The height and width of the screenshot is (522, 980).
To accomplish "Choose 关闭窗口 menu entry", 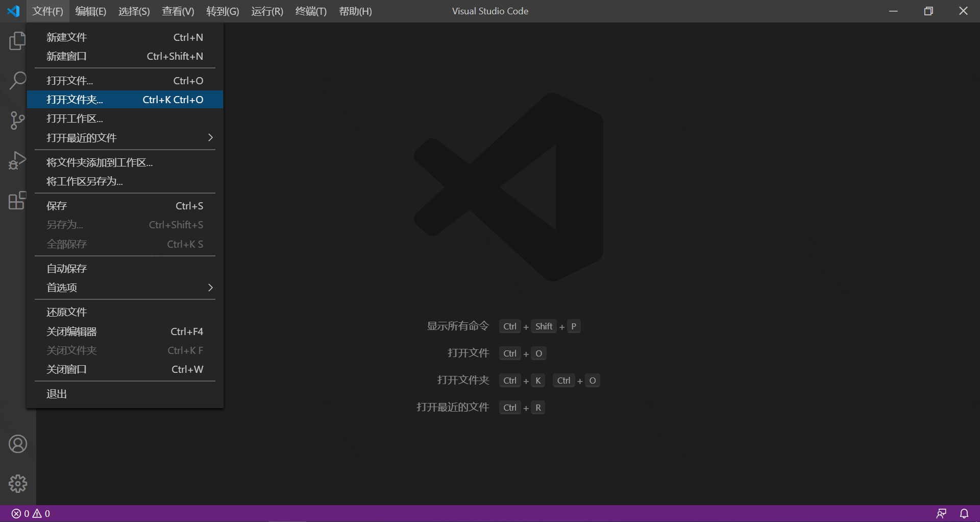I will pos(125,369).
